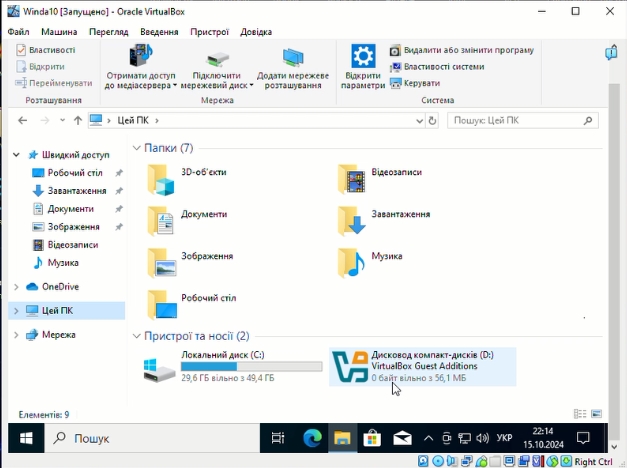This screenshot has width=627, height=468.
Task: Open recent locations dropdown arrow
Action: coord(62,120)
